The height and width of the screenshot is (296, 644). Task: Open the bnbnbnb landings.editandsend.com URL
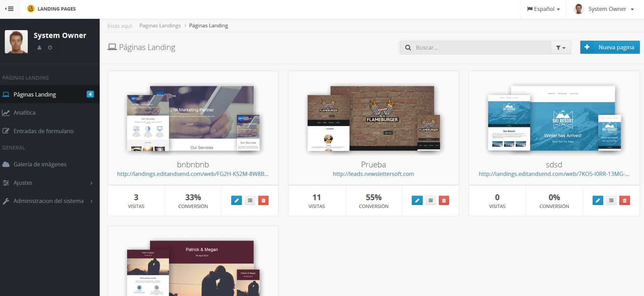(x=193, y=174)
